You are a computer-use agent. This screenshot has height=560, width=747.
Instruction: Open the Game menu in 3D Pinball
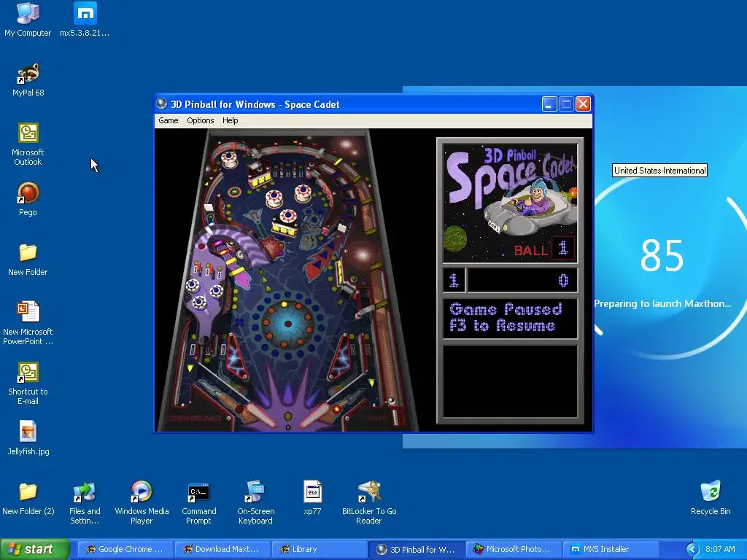[x=169, y=120]
